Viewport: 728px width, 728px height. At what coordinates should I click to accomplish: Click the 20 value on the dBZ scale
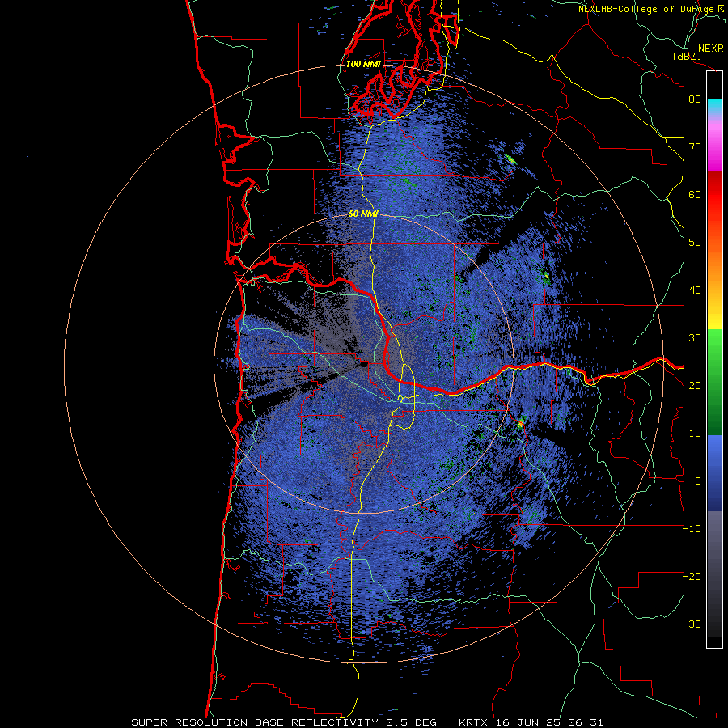pyautogui.click(x=695, y=385)
